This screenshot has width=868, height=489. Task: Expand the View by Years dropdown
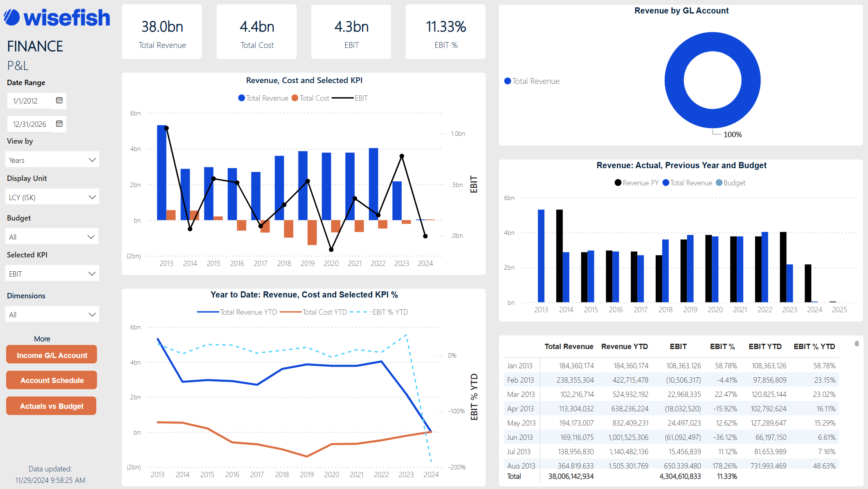(52, 160)
